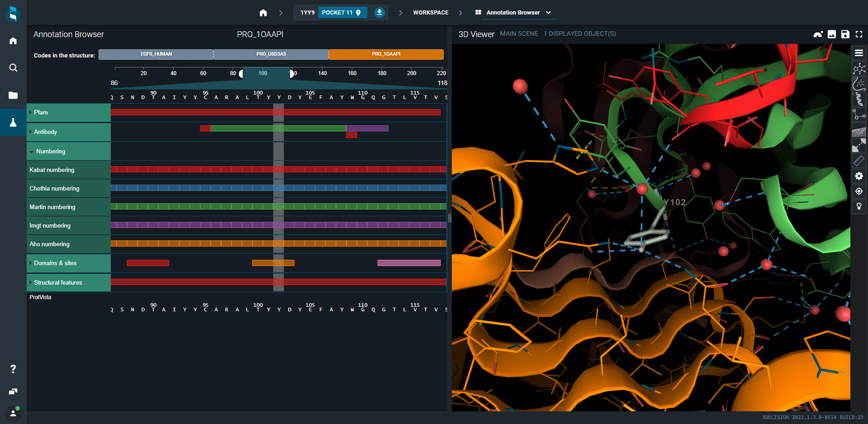Click the ProtVista label

pyautogui.click(x=40, y=297)
